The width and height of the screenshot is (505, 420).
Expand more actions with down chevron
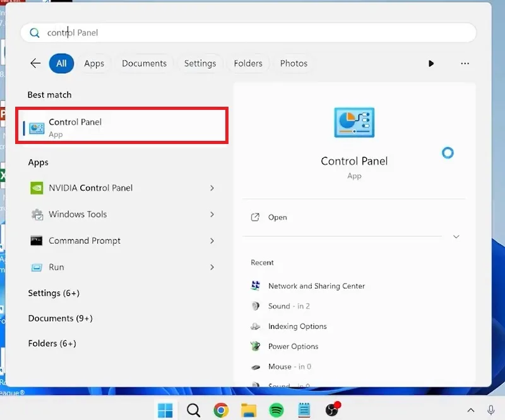456,237
